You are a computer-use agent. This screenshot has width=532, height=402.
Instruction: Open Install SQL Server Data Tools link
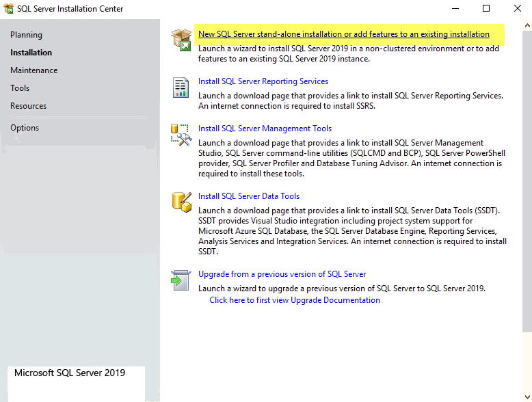coord(248,196)
